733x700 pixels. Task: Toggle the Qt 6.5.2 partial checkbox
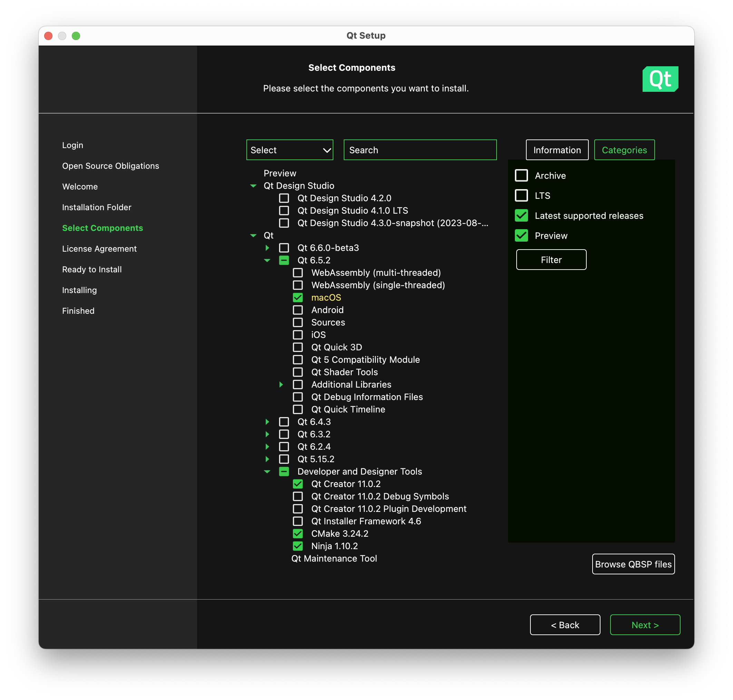284,260
